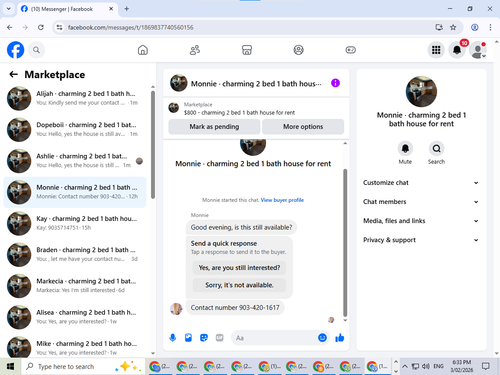500x375 pixels.
Task: Click the install app icon in address bar
Action: (439, 27)
